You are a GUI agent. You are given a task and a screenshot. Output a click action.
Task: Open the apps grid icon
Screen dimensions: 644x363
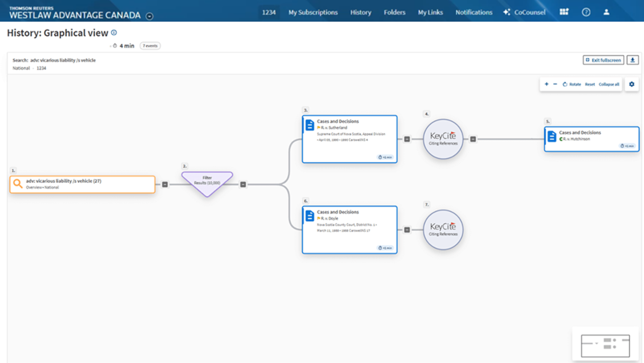(564, 12)
